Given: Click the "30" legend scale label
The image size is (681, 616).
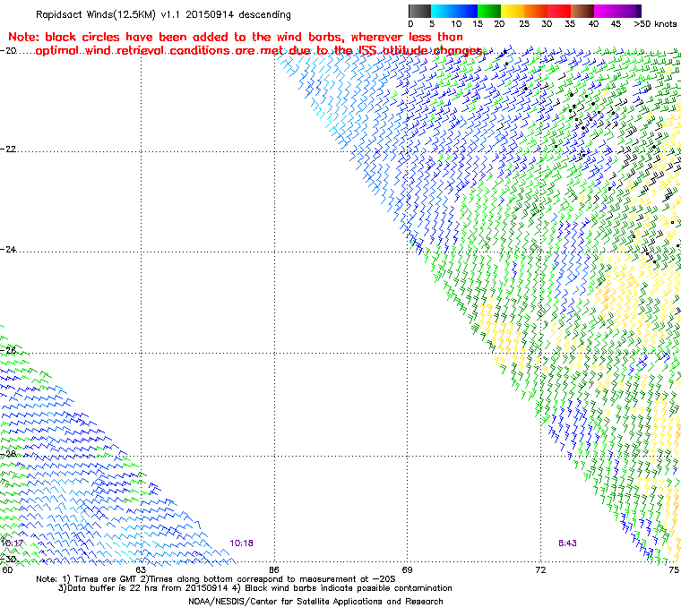Looking at the screenshot, I should tap(547, 24).
